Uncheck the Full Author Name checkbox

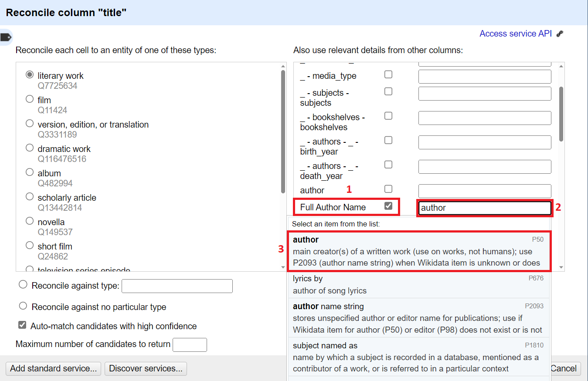(x=388, y=205)
